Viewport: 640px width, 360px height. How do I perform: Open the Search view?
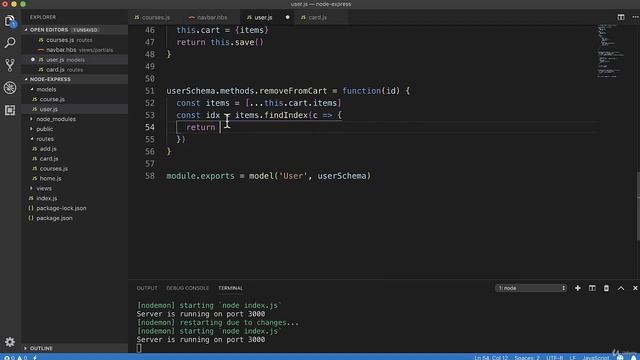10,42
